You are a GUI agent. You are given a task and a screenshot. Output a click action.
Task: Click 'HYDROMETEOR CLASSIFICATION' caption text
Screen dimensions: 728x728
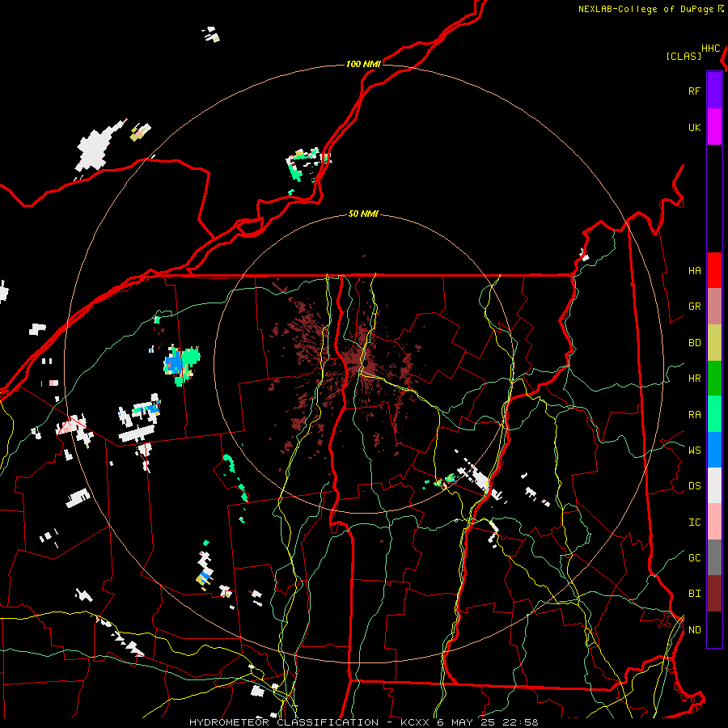click(x=284, y=722)
